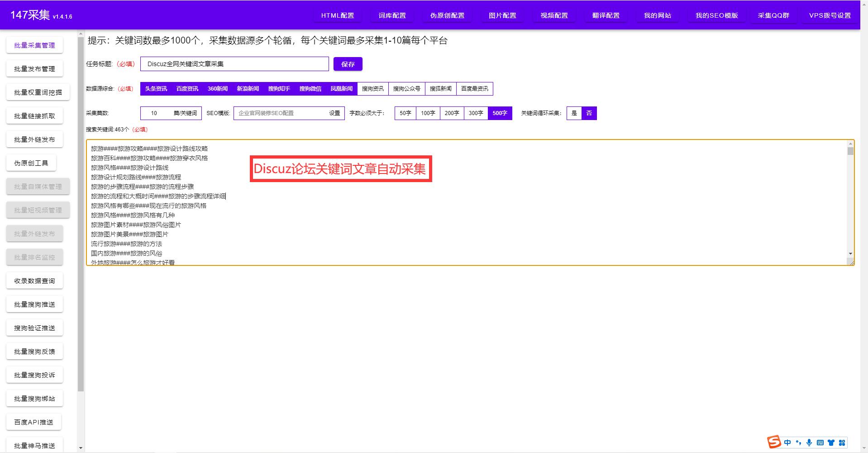Enable the 搜狐新闻 data source
Viewport: 868px width, 453px height.
pos(441,89)
